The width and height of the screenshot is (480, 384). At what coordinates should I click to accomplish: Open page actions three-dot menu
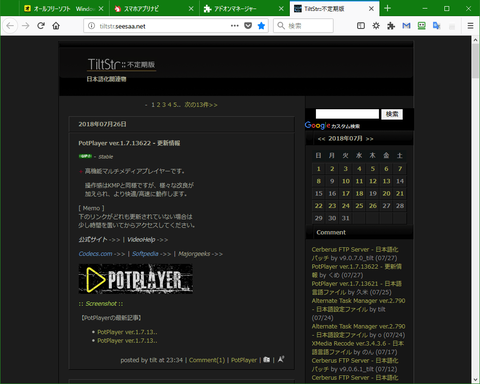(x=235, y=26)
